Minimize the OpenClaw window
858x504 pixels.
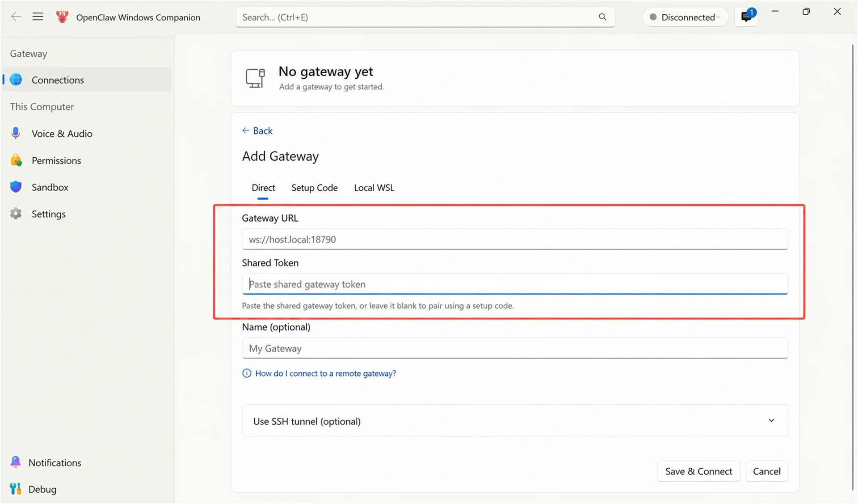775,12
